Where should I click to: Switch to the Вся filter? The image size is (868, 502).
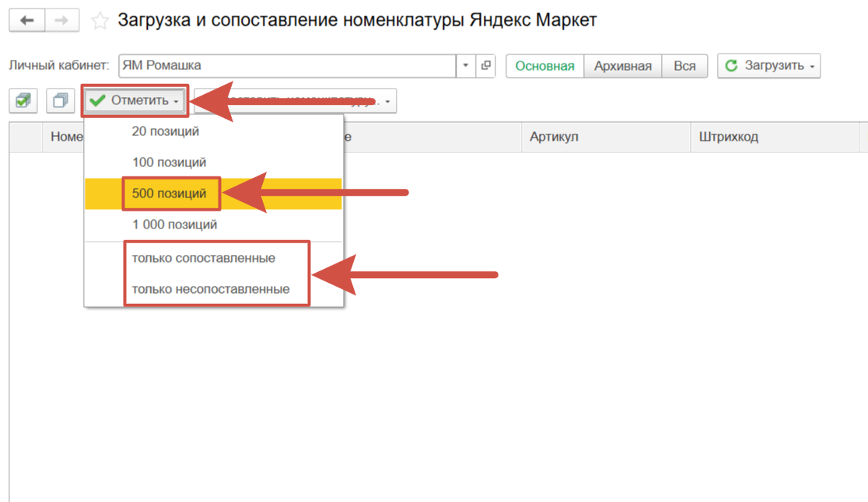coord(684,66)
